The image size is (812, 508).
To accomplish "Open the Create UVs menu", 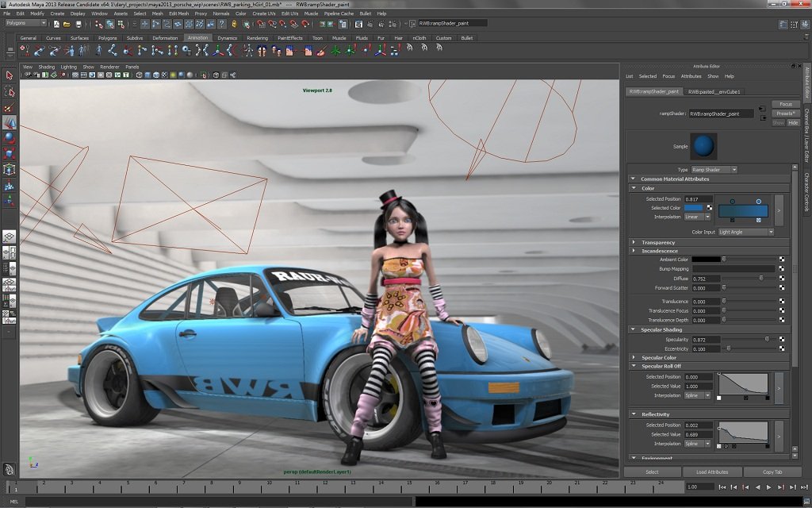I will coord(263,13).
